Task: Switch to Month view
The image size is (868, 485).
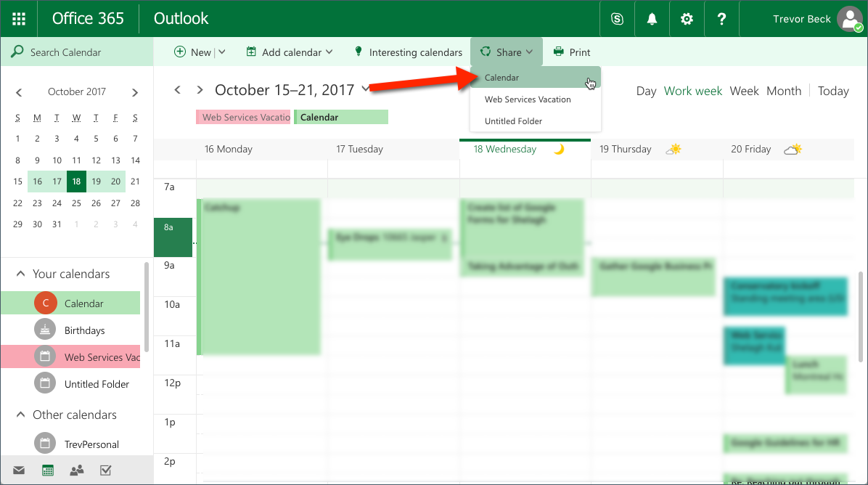Action: 783,91
